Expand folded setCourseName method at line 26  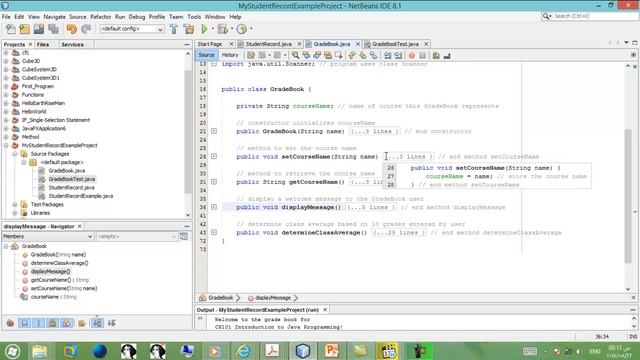click(x=214, y=157)
